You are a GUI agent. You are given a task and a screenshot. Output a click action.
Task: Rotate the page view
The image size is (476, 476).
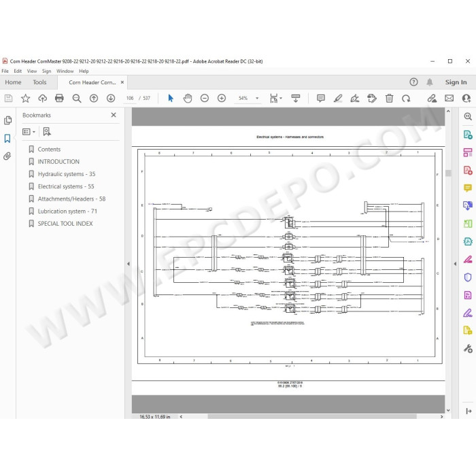coord(406,98)
